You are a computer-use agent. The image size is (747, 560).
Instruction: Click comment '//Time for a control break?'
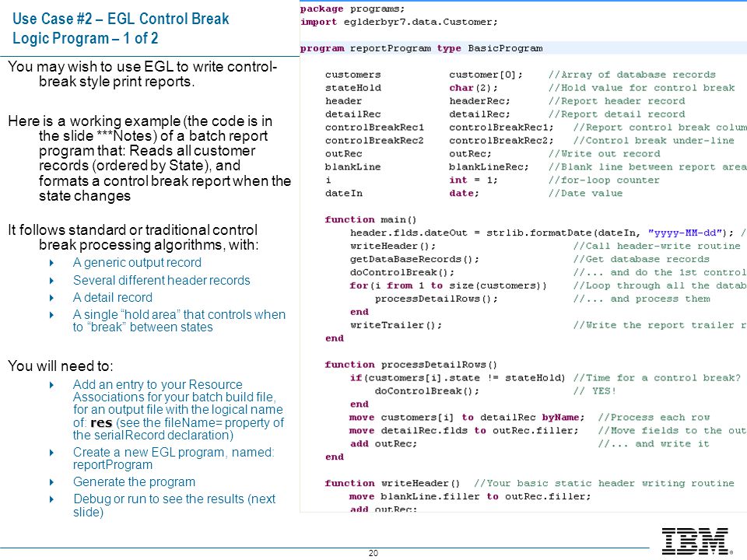[x=657, y=378]
